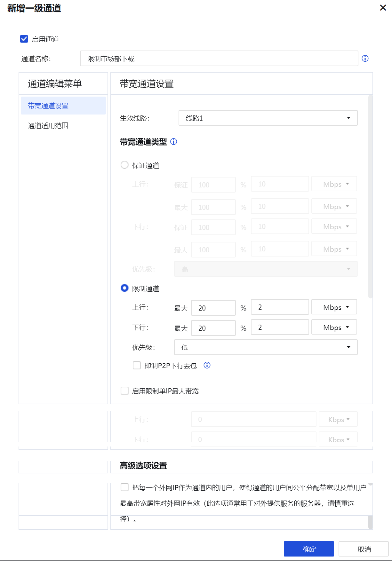Enable 抑制P2P下行丢包 checkbox
The image size is (392, 561).
137,365
